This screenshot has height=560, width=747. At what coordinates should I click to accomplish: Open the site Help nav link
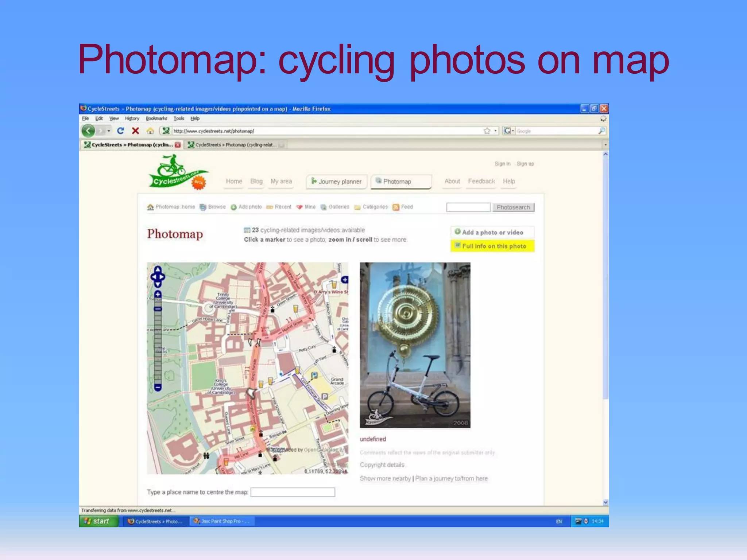(x=509, y=181)
